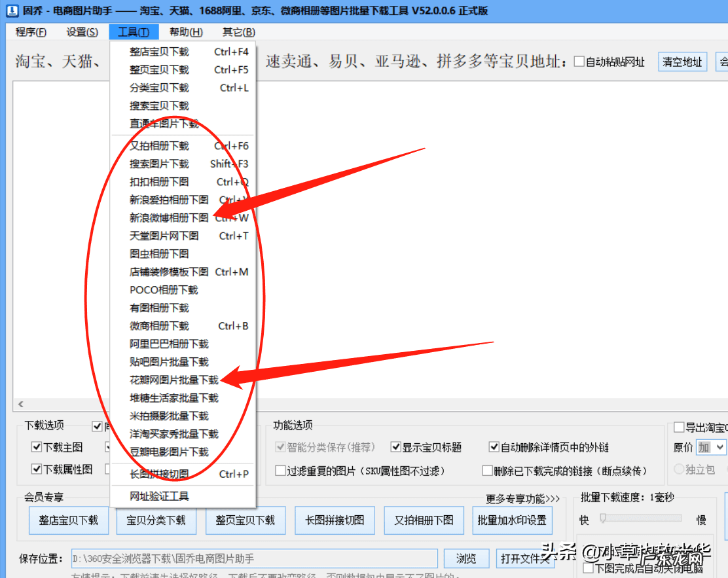Open 新浪微博相册下图 downloader
Viewport: 728px width, 578px height.
pos(168,217)
